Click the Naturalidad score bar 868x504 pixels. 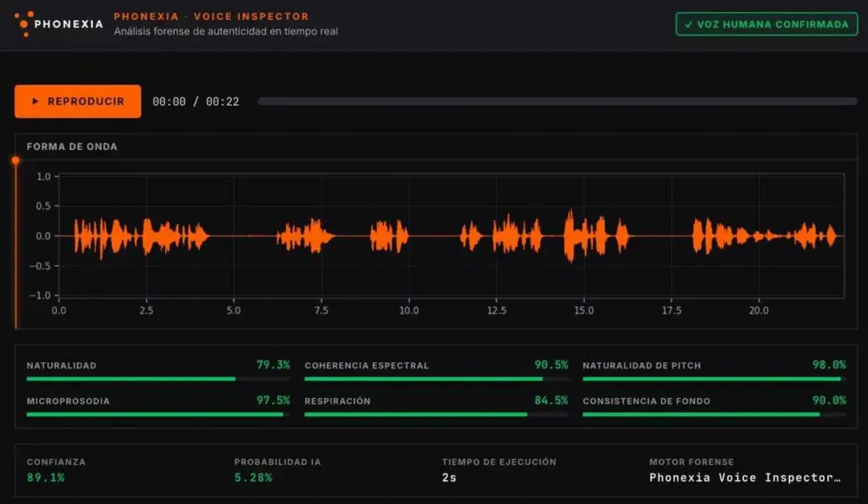158,379
